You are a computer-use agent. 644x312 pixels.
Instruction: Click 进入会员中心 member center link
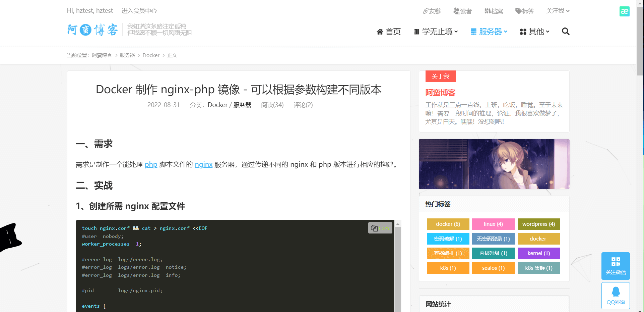(139, 10)
